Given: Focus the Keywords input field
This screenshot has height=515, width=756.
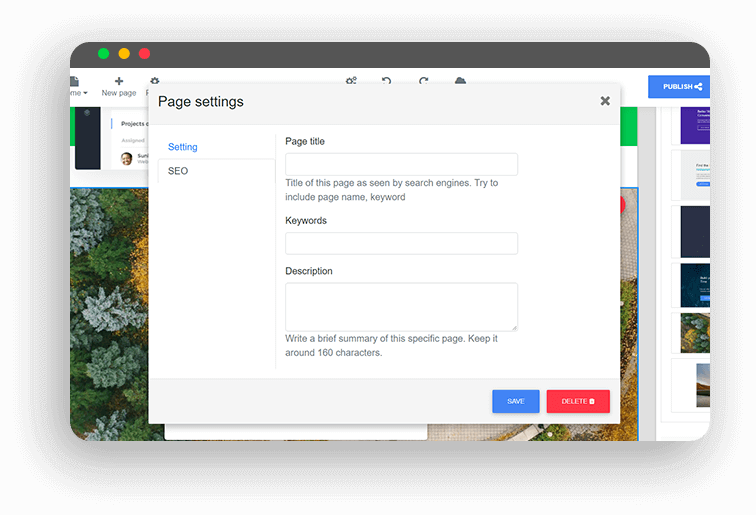Looking at the screenshot, I should (401, 244).
